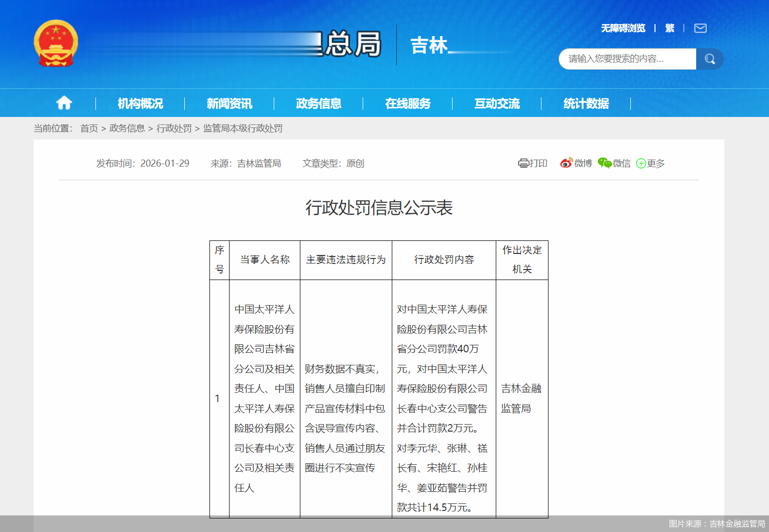This screenshot has height=532, width=769.
Task: Click the 财务数据不真实 violation cell
Action: point(346,398)
